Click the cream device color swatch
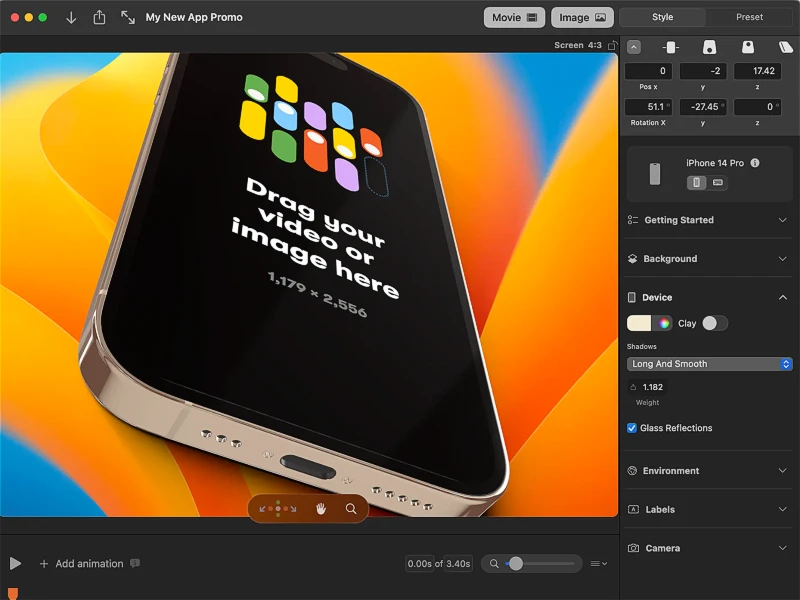 (639, 323)
